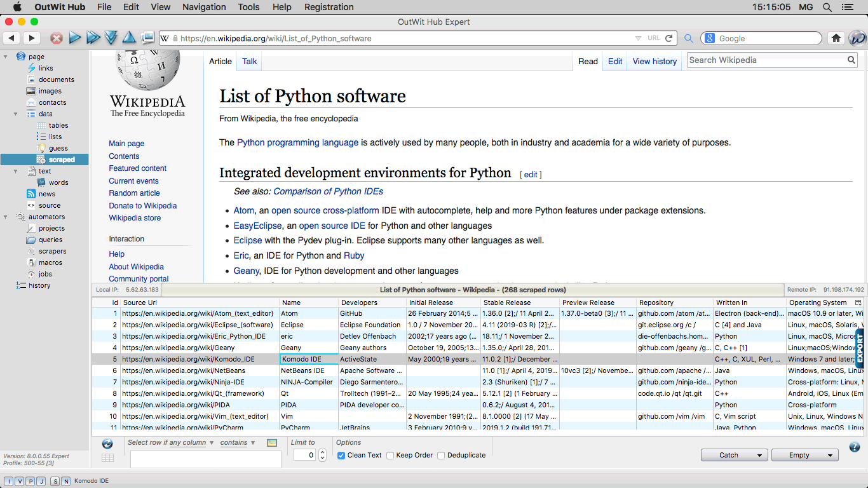Collapse the page tree node
868x488 pixels.
pos(6,57)
